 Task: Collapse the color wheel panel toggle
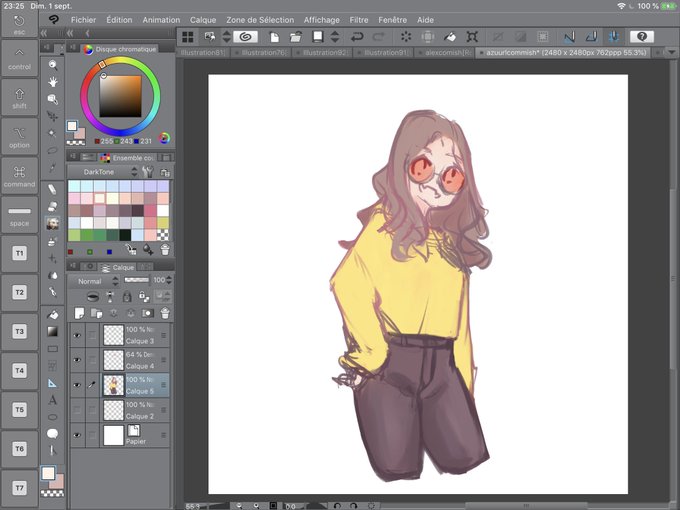[72, 48]
